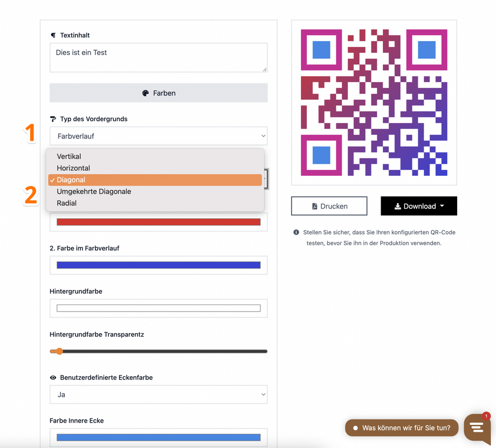Click the eye icon beside Benutzerdefinierte Eckenfarbe
The height and width of the screenshot is (448, 496).
pos(53,378)
